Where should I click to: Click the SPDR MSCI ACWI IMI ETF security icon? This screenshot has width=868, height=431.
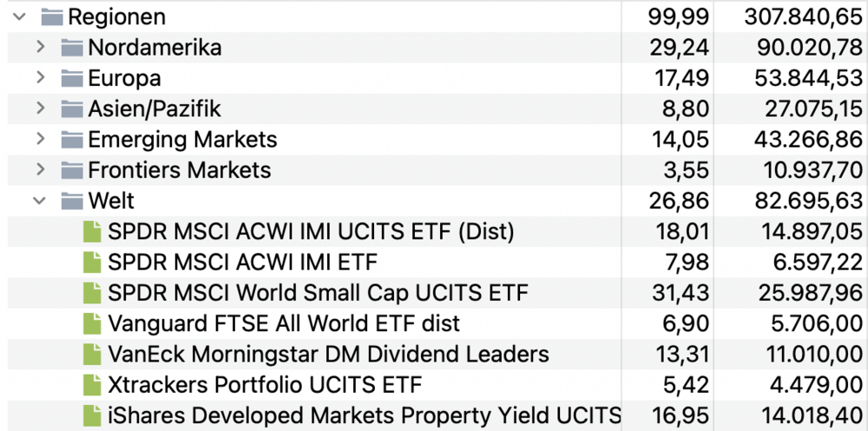pyautogui.click(x=92, y=262)
